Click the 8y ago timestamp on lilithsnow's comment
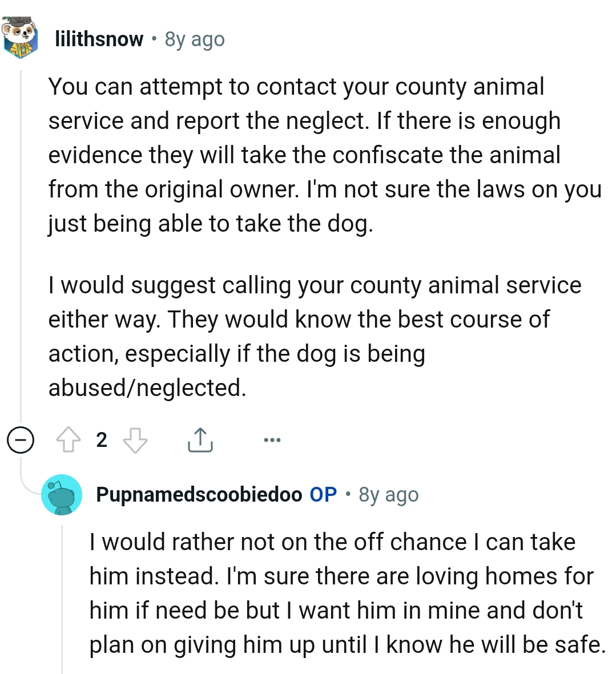 click(194, 39)
